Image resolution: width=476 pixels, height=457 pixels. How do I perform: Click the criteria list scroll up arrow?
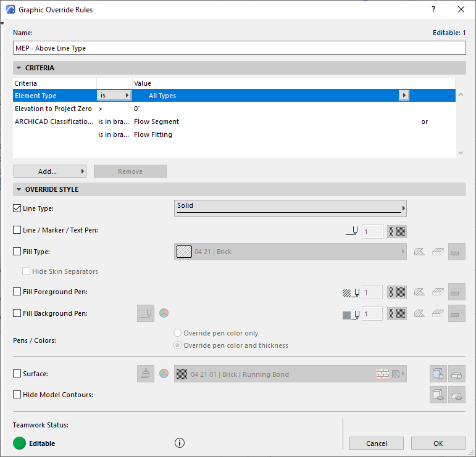point(461,94)
